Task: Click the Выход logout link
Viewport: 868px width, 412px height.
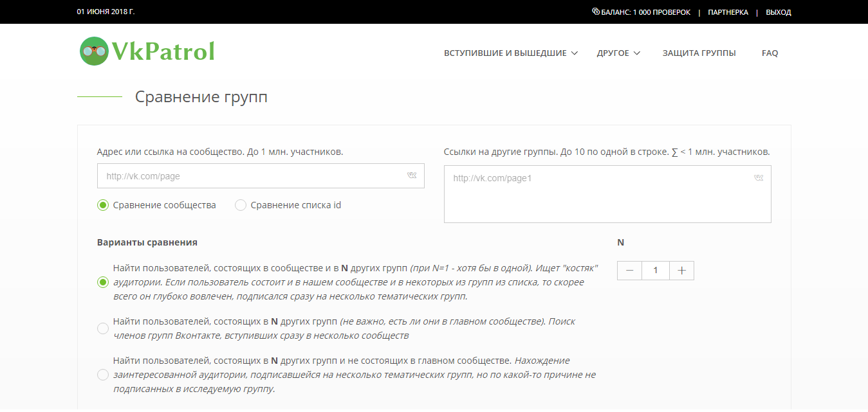Action: point(779,12)
